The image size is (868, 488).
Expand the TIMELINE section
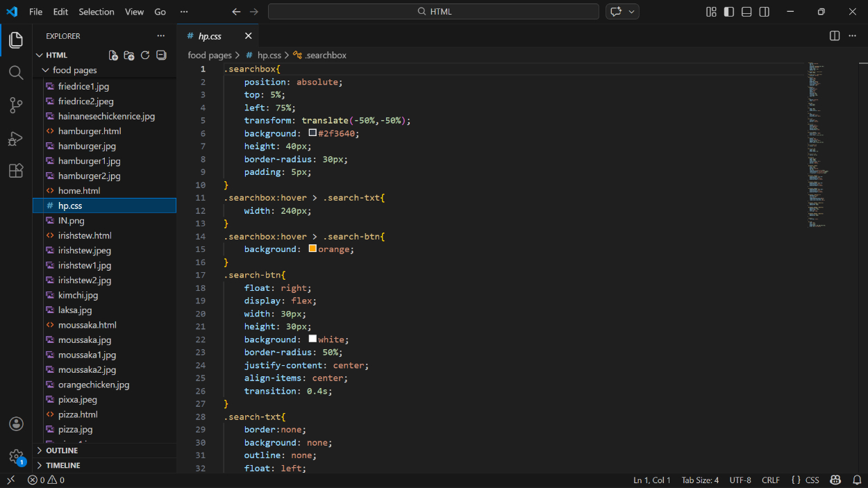coord(62,465)
